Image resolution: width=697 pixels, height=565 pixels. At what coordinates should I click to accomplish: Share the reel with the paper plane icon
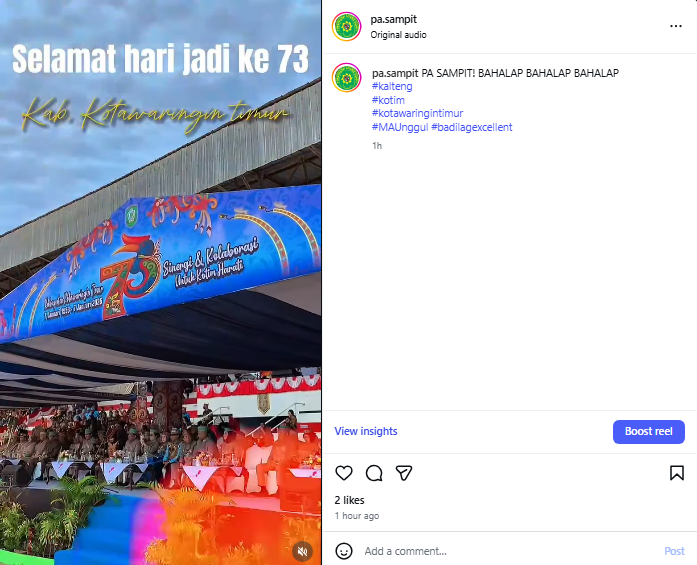404,473
